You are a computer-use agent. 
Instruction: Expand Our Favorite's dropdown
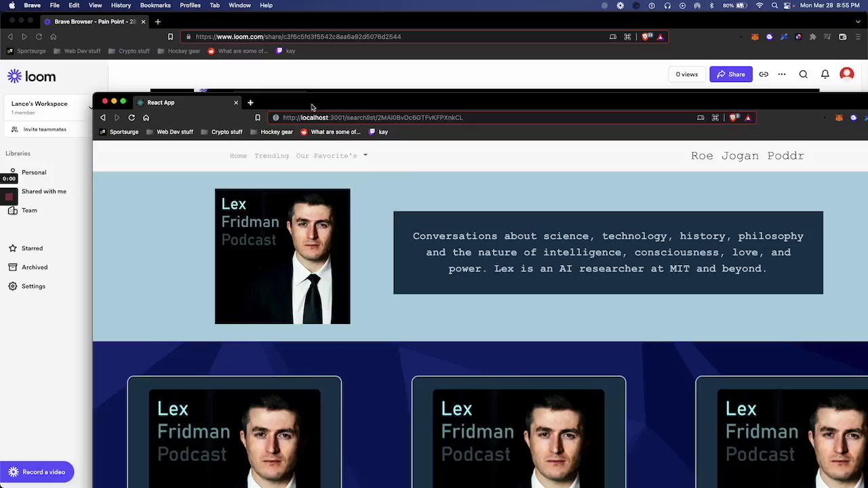coord(332,156)
